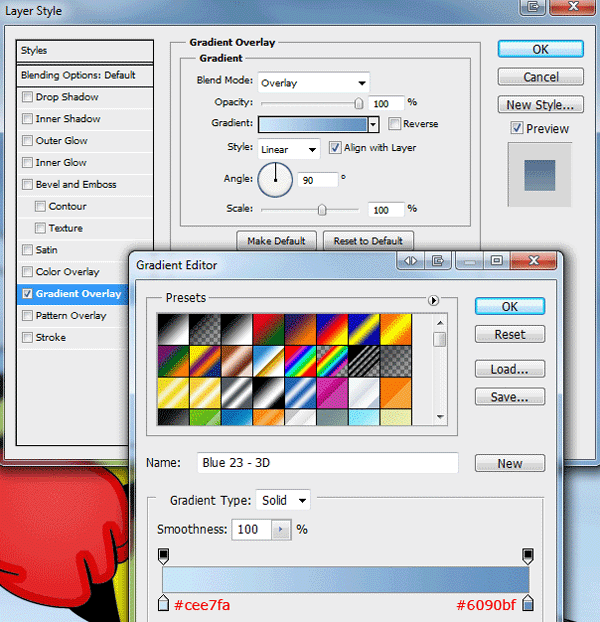Image resolution: width=600 pixels, height=622 pixels.
Task: Select the left color stop #cee7fa
Action: click(163, 603)
